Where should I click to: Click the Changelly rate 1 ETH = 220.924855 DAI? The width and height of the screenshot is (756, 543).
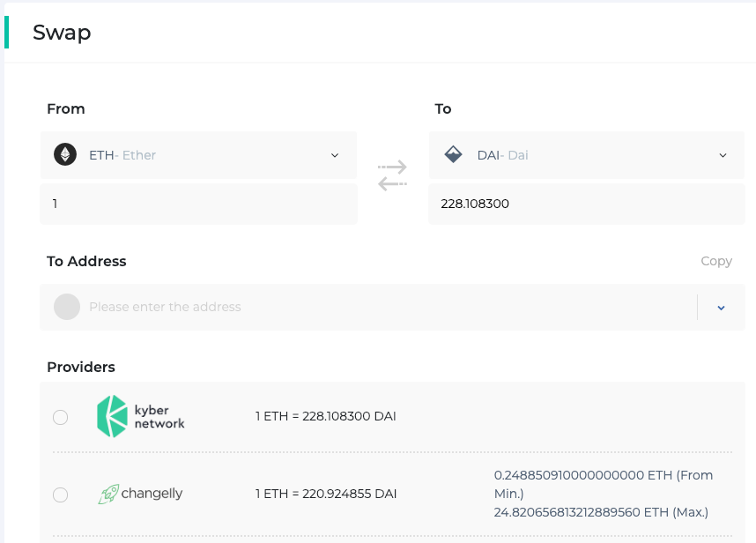tap(325, 494)
